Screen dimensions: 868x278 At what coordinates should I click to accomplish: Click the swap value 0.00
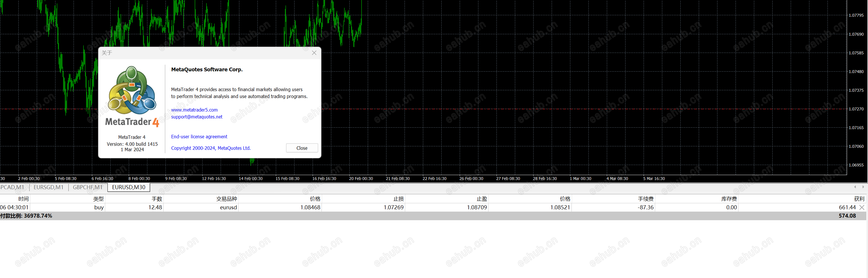tap(732, 208)
